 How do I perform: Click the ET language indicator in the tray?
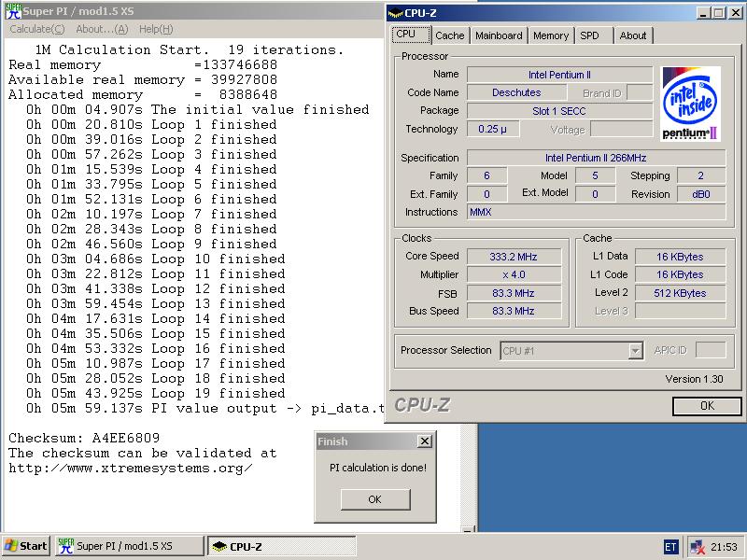pos(670,547)
